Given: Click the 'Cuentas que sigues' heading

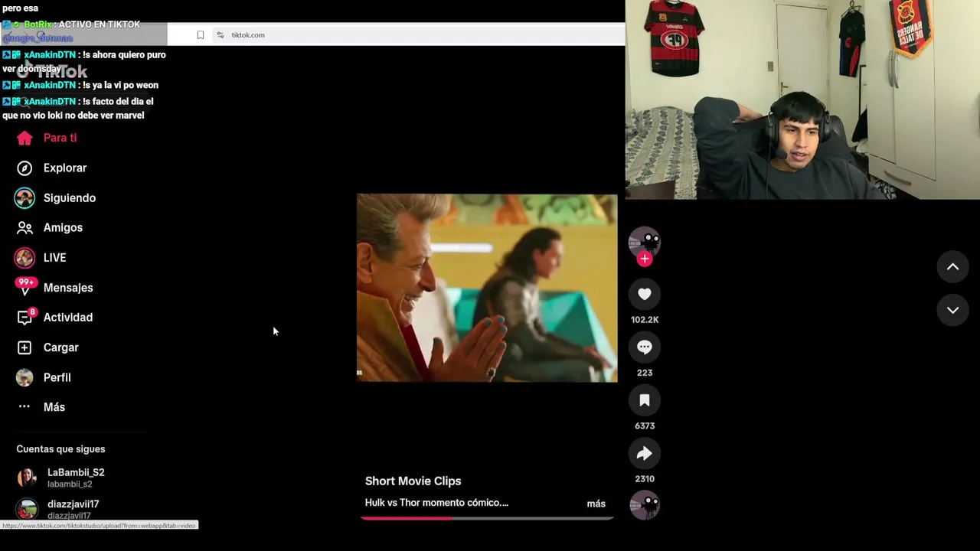Looking at the screenshot, I should pyautogui.click(x=60, y=449).
